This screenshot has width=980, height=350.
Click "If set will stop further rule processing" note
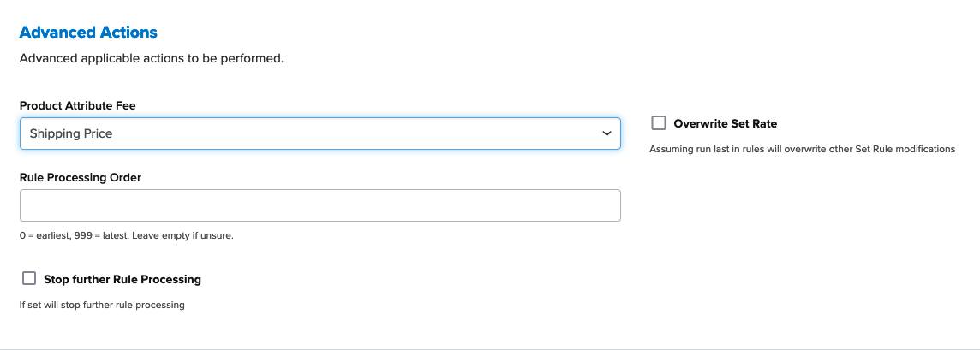click(x=102, y=304)
